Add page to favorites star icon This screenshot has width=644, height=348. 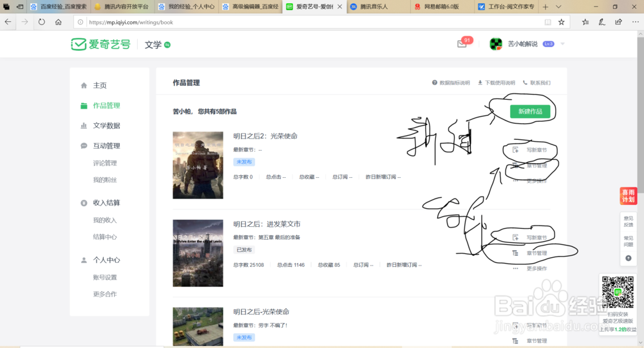(x=561, y=22)
